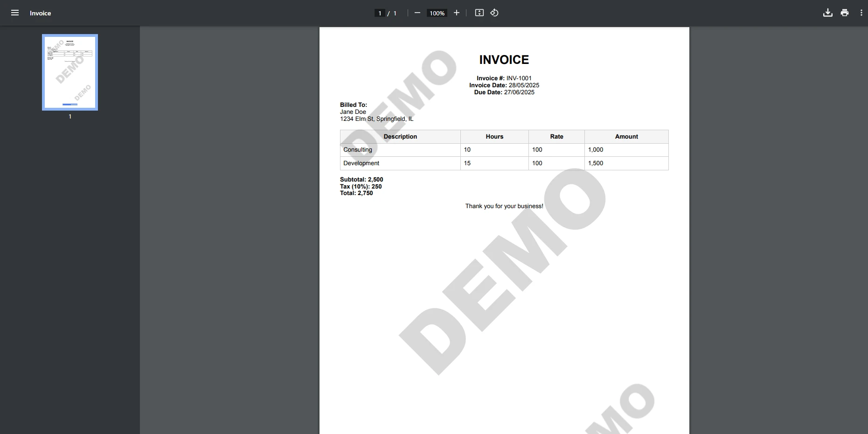Click the Development hours value 15
The height and width of the screenshot is (434, 868).
pos(467,163)
